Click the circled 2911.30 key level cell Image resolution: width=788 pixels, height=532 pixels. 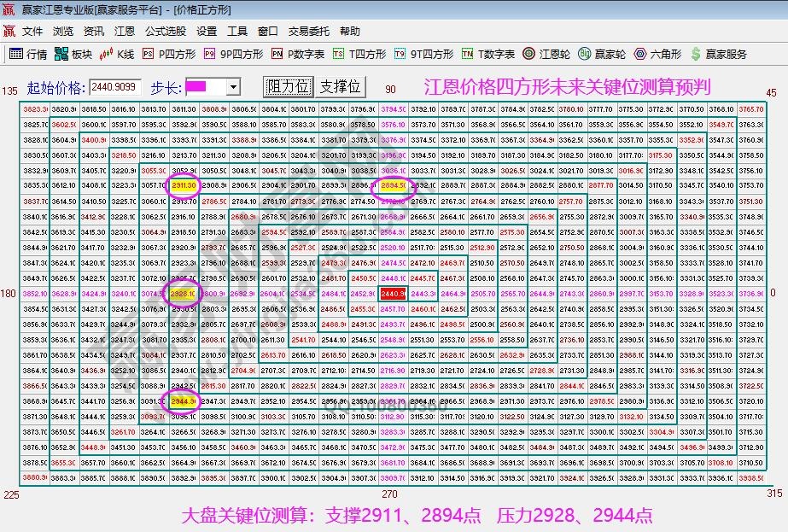coord(183,184)
